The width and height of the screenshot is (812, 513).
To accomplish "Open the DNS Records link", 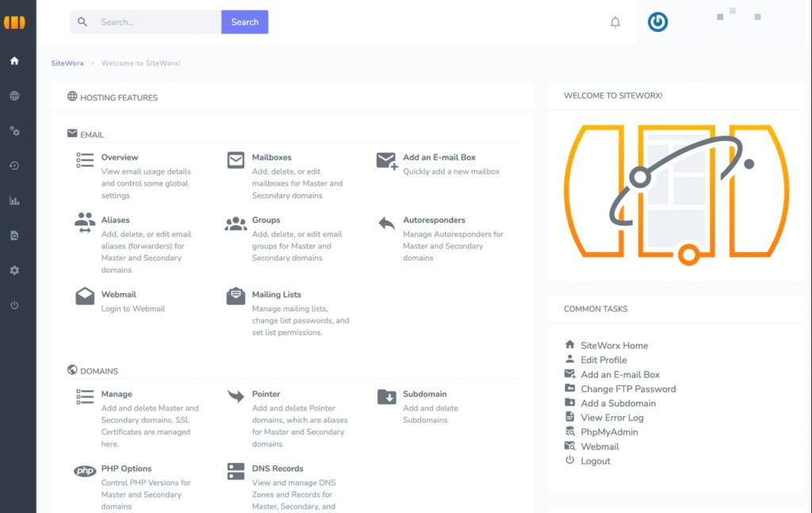I will pos(278,469).
